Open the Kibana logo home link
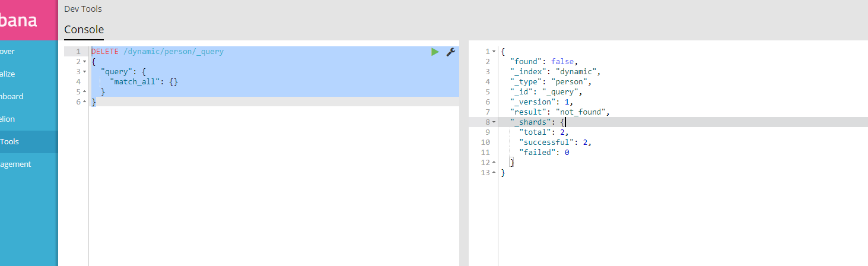 (x=28, y=20)
